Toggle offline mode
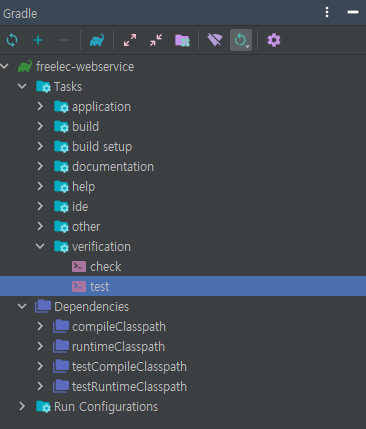This screenshot has width=366, height=429. (x=215, y=40)
